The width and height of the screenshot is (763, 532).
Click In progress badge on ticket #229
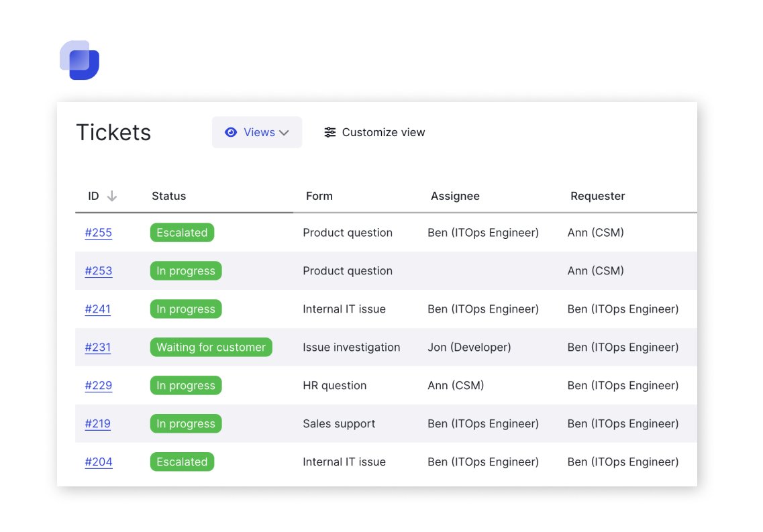click(x=186, y=386)
